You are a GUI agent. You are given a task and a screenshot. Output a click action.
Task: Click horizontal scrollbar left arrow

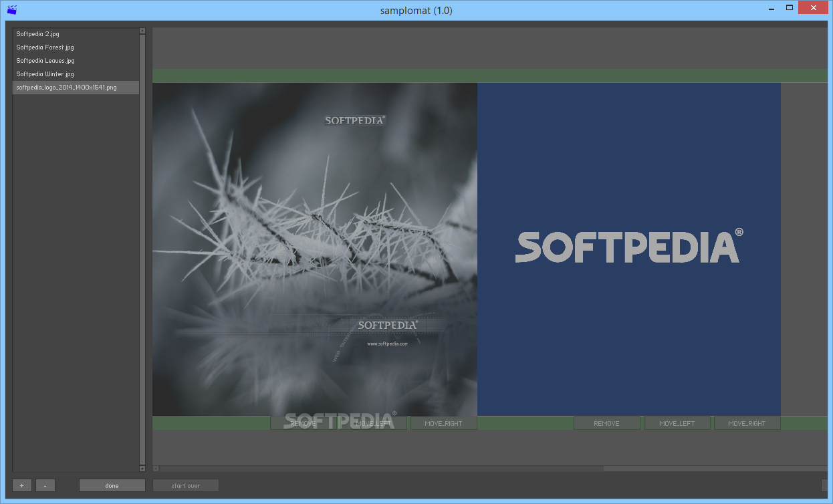[x=156, y=469]
